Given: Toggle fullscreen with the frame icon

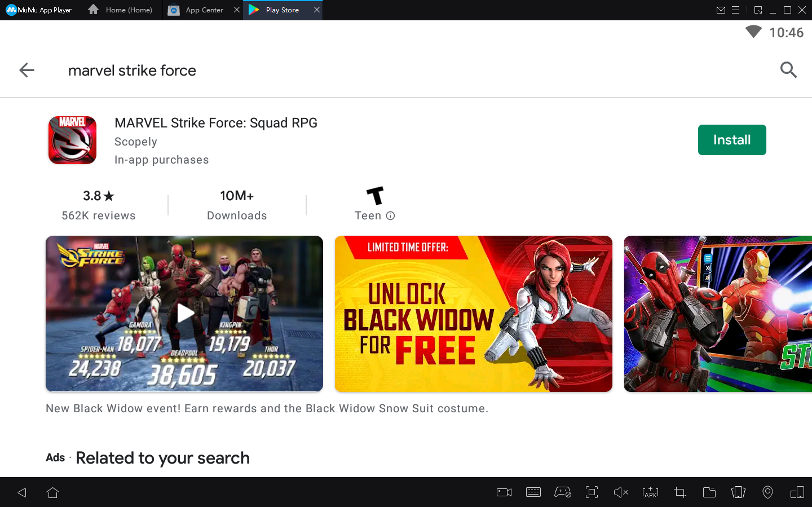Looking at the screenshot, I should pyautogui.click(x=592, y=492).
